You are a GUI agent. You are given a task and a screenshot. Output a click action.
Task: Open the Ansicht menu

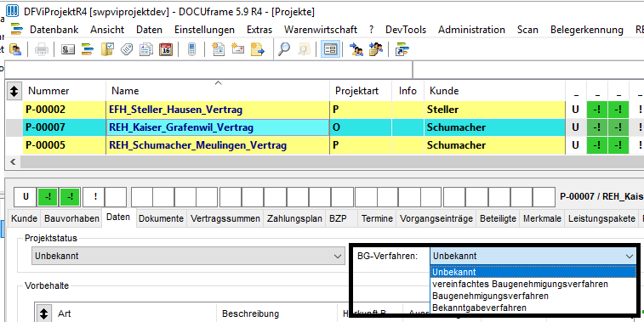tap(107, 30)
